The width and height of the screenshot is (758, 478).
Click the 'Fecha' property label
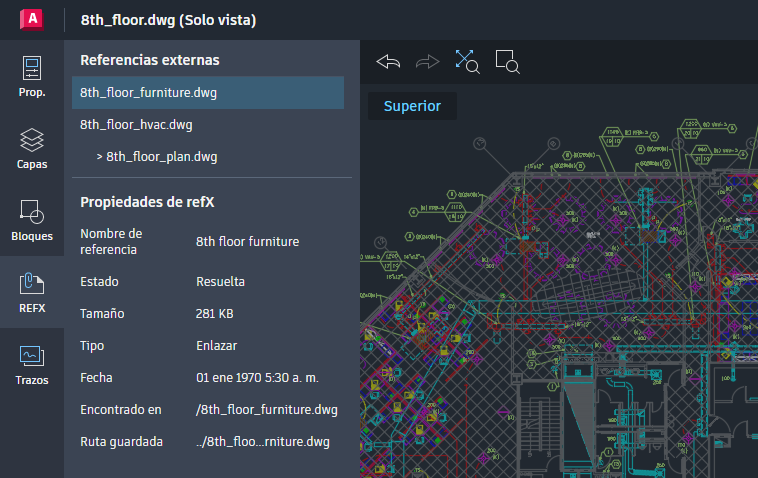click(96, 377)
